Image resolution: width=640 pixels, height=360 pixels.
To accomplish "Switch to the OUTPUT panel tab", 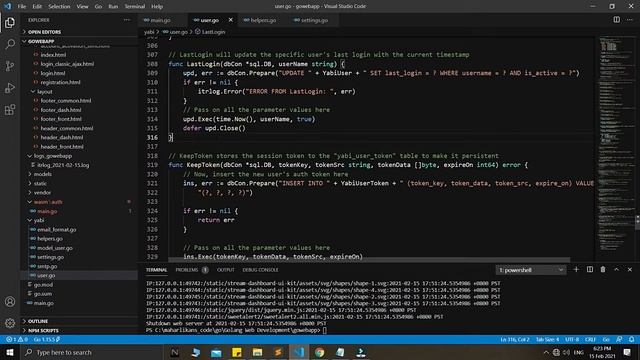I will [226, 270].
